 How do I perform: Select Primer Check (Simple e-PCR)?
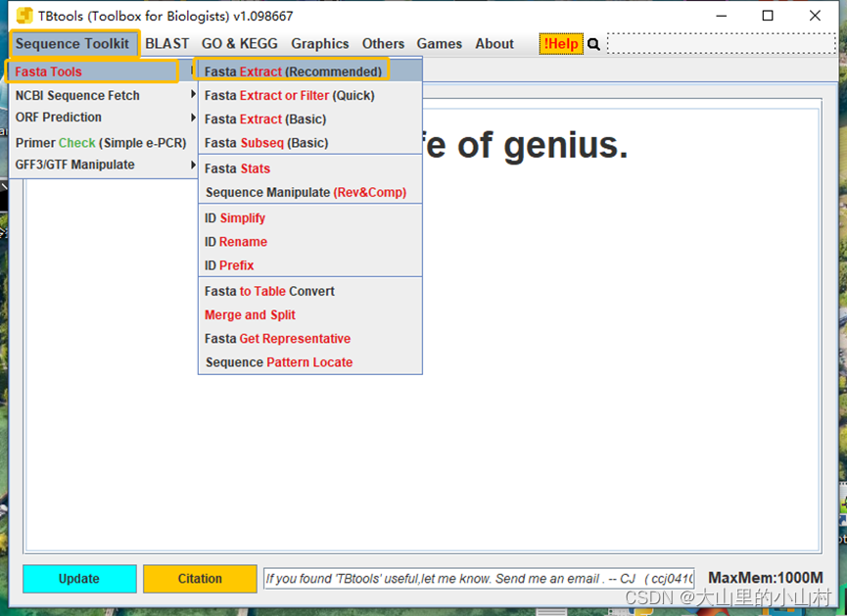tap(104, 143)
